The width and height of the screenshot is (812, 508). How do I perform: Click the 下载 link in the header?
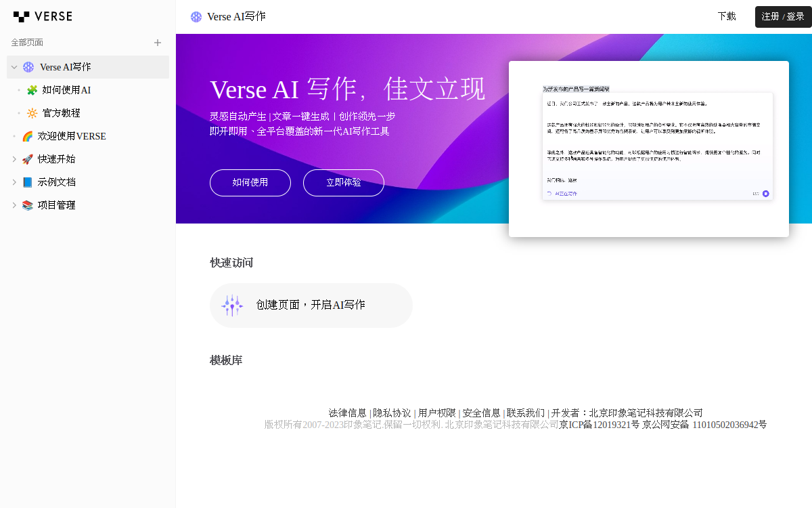(x=727, y=16)
